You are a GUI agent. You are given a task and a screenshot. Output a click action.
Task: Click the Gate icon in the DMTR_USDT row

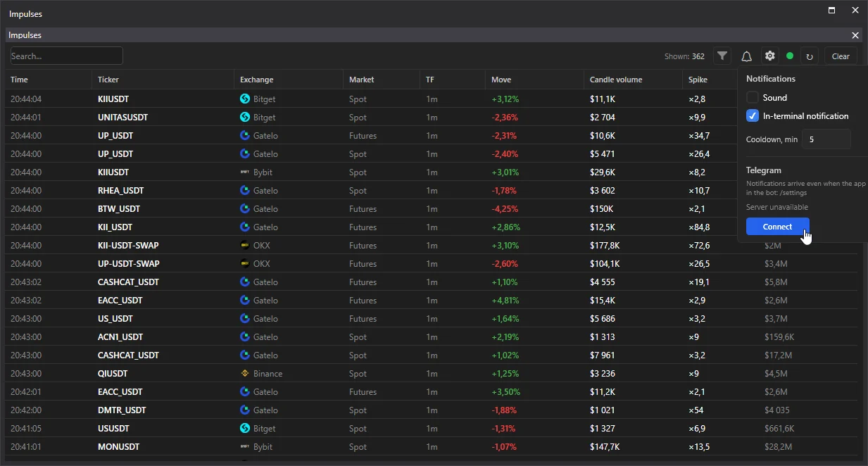pos(245,410)
